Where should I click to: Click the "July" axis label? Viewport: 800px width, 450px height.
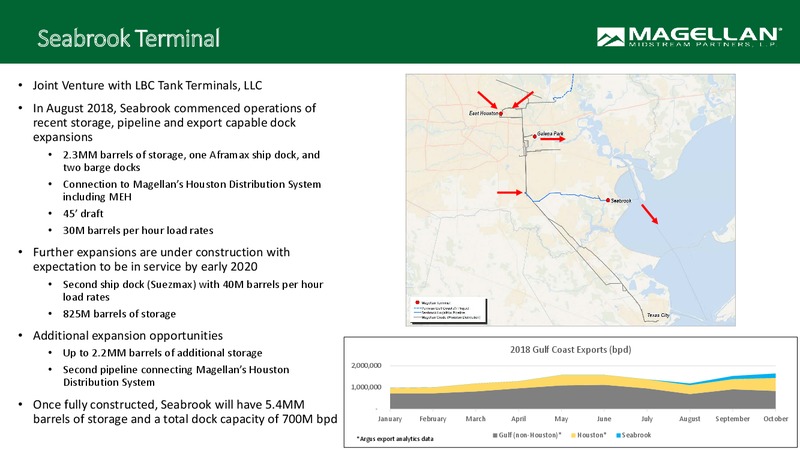pyautogui.click(x=647, y=418)
